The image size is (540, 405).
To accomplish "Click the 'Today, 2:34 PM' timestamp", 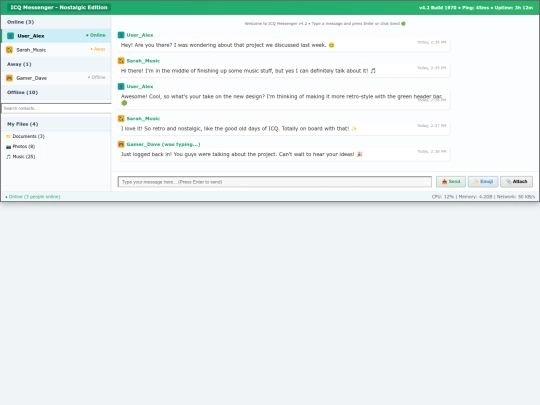I will 432,42.
